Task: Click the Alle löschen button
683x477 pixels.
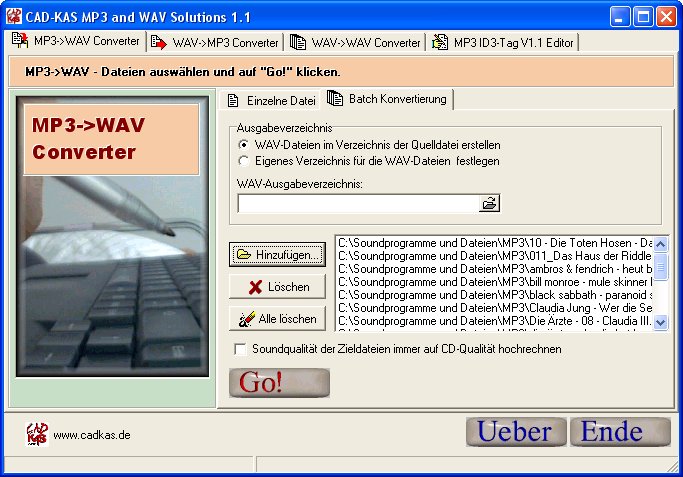Action: 277,319
